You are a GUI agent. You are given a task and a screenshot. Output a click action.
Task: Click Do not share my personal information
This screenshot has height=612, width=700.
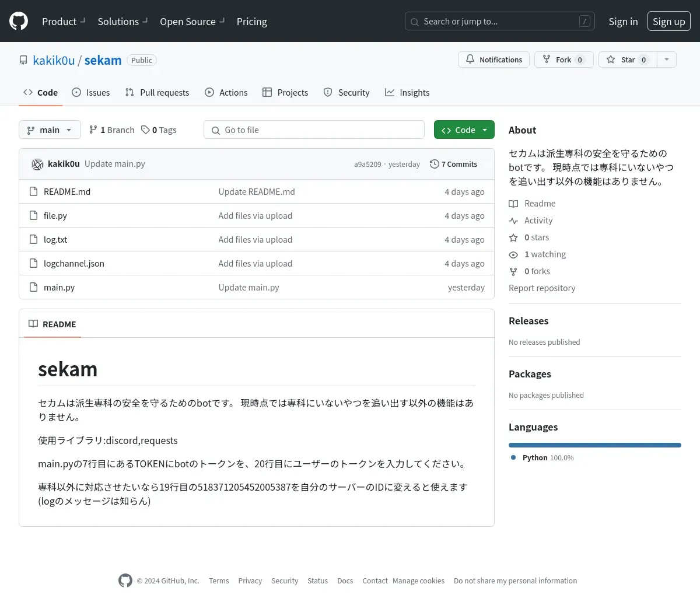pyautogui.click(x=516, y=581)
